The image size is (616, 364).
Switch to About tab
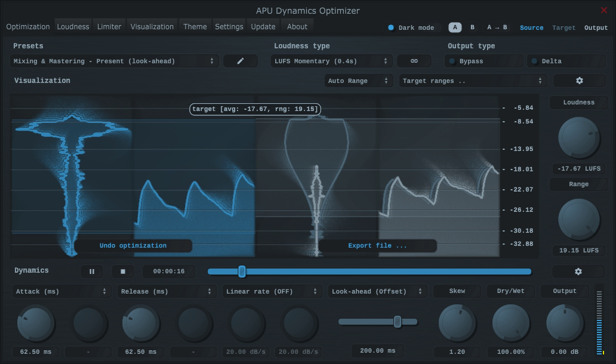pyautogui.click(x=297, y=27)
